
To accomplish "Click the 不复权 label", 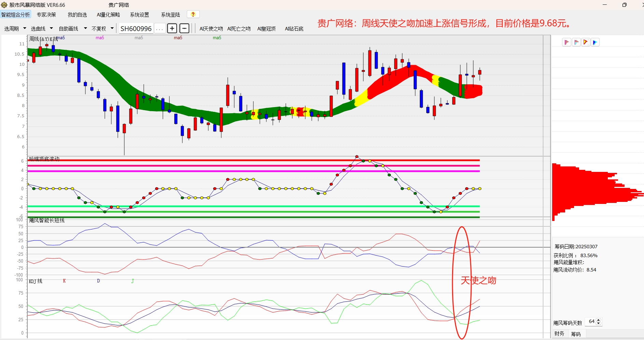I will click(99, 29).
